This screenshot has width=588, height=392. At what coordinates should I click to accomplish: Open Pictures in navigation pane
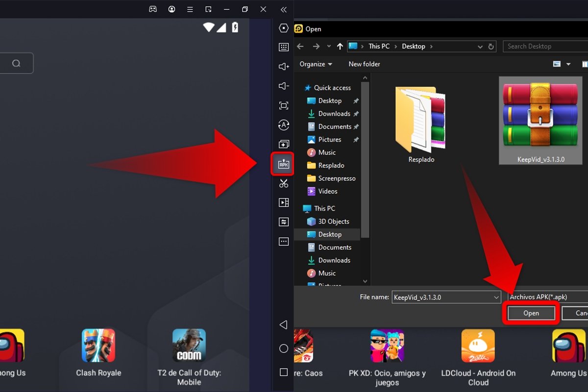coord(330,140)
